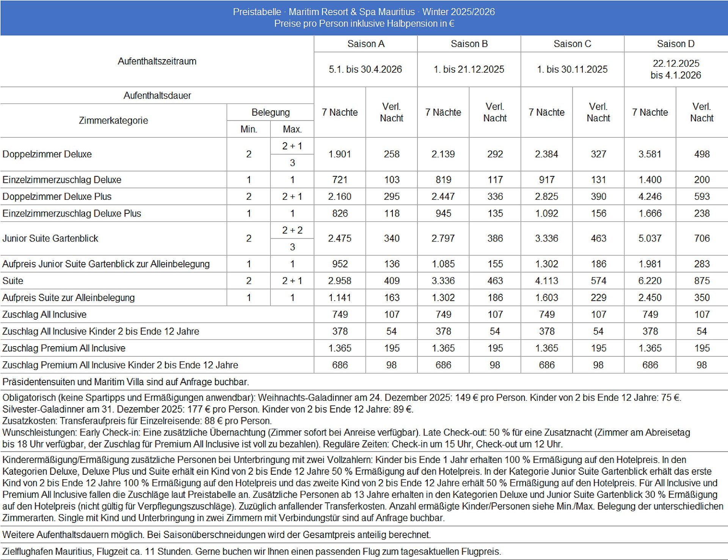Select the Suite 7 Nächte price 2.958
Screen dimensions: 728x560
[340, 281]
